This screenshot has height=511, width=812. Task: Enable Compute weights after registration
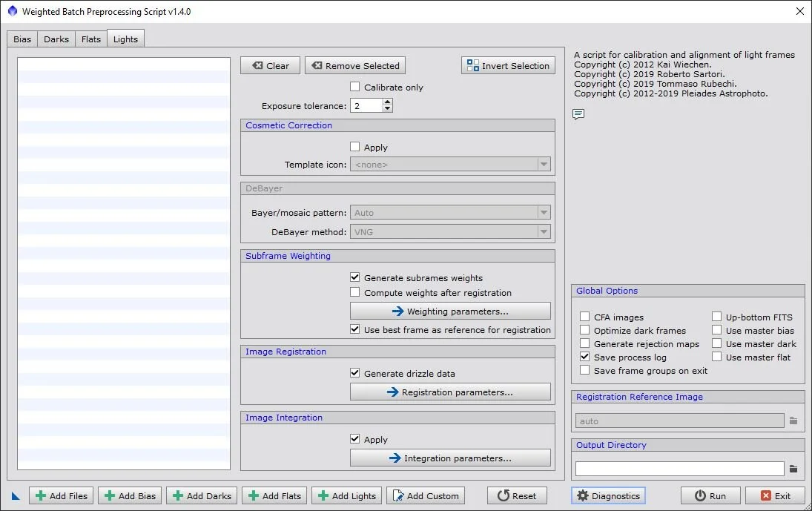click(354, 292)
